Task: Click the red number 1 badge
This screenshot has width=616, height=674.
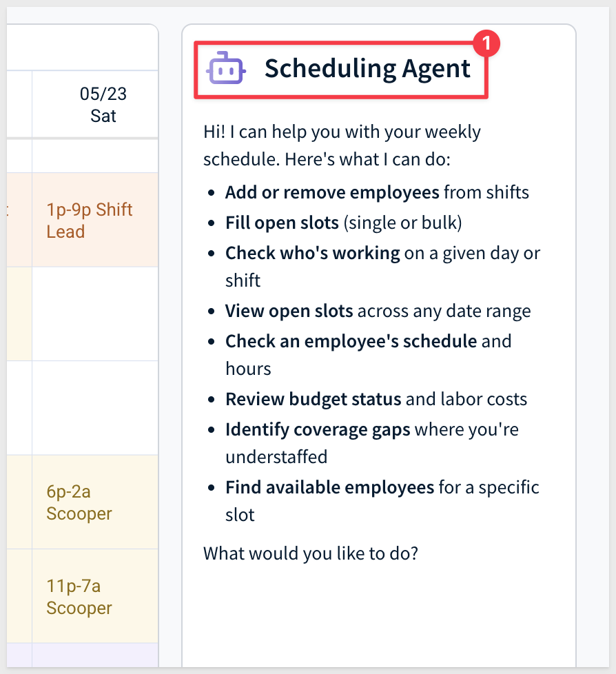Action: point(486,43)
